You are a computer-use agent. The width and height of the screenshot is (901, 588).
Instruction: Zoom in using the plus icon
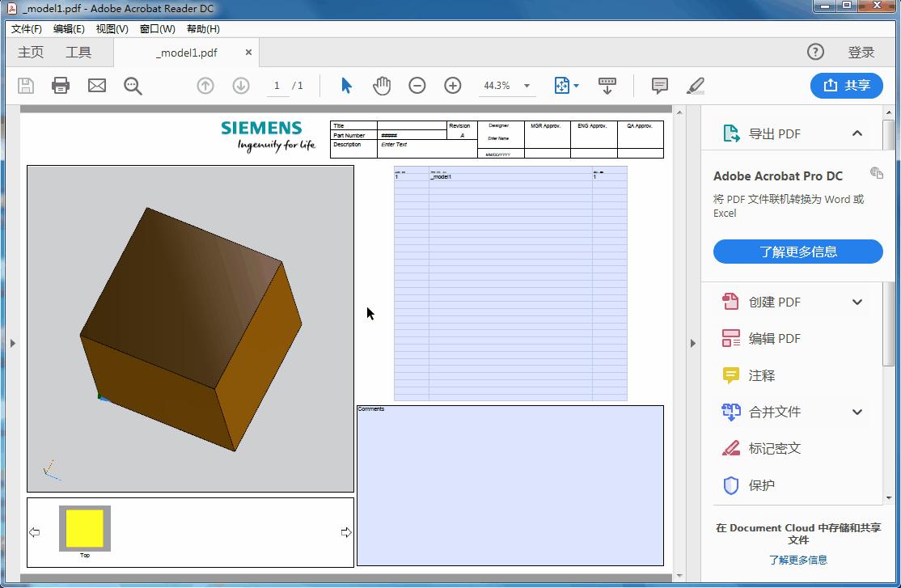coord(452,85)
